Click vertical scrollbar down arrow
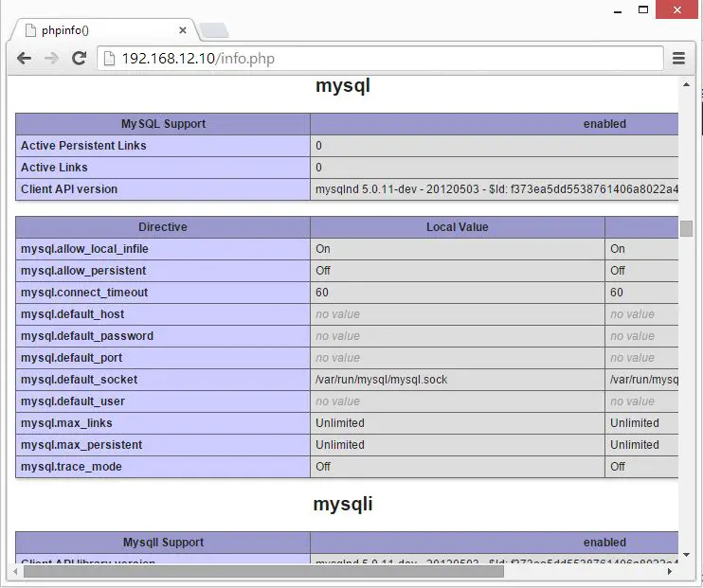 tap(686, 555)
